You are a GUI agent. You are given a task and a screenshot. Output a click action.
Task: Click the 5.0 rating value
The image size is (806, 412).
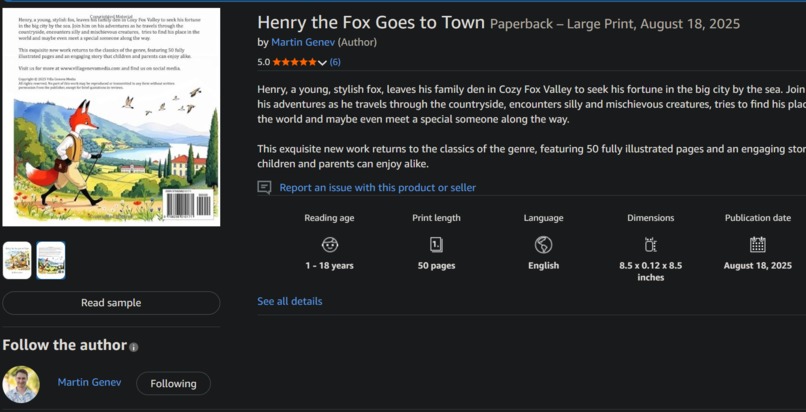point(263,62)
